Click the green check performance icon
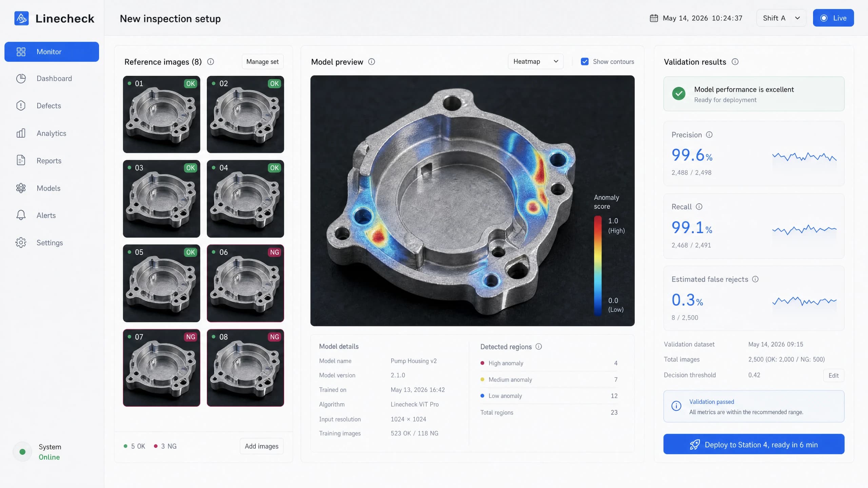The width and height of the screenshot is (868, 488). tap(679, 94)
